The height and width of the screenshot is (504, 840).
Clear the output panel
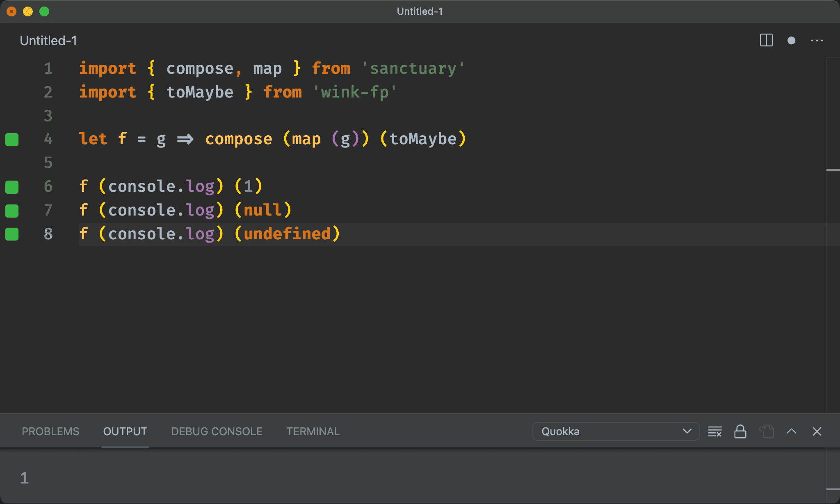(x=714, y=431)
